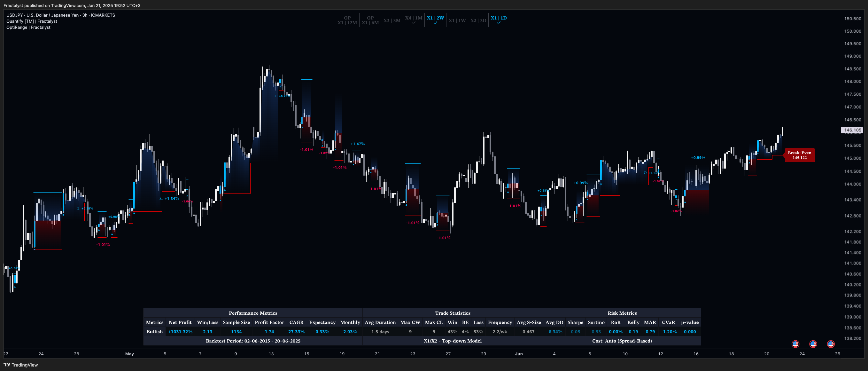Select the X2 | 3D timeframe label
868x371 pixels.
click(478, 20)
